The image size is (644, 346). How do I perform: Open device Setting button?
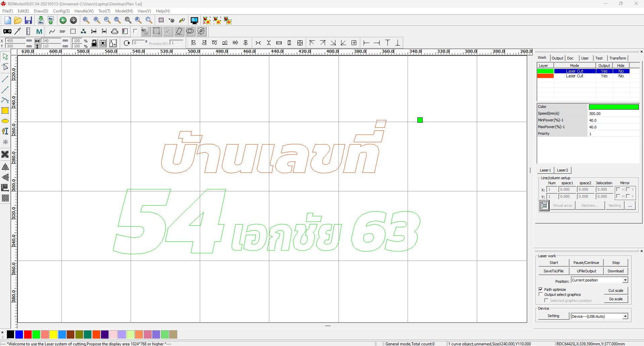tap(553, 316)
